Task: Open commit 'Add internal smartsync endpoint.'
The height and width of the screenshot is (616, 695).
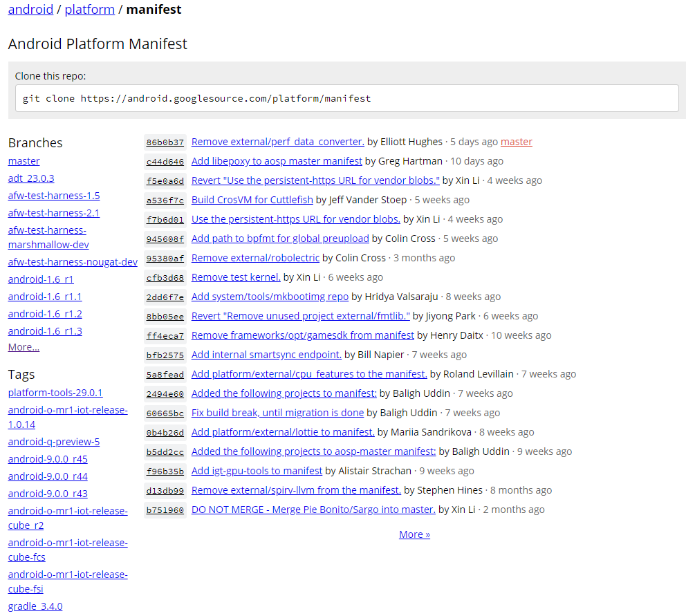Action: (x=266, y=355)
